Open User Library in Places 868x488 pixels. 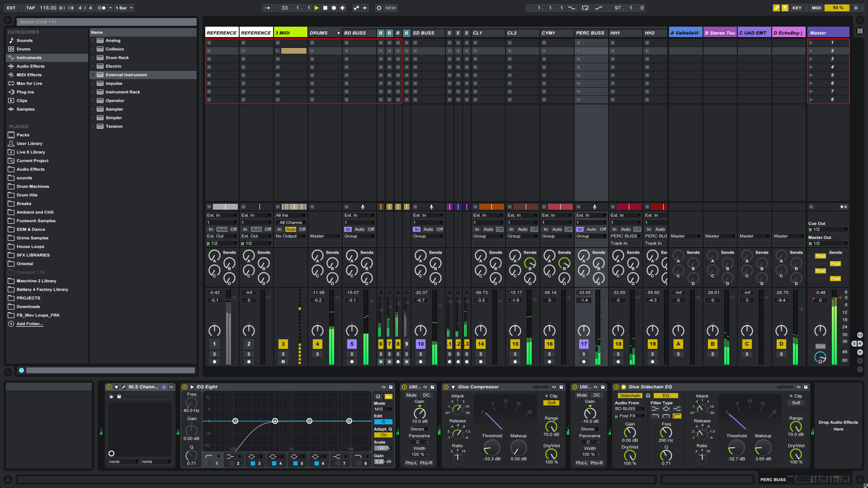point(29,143)
